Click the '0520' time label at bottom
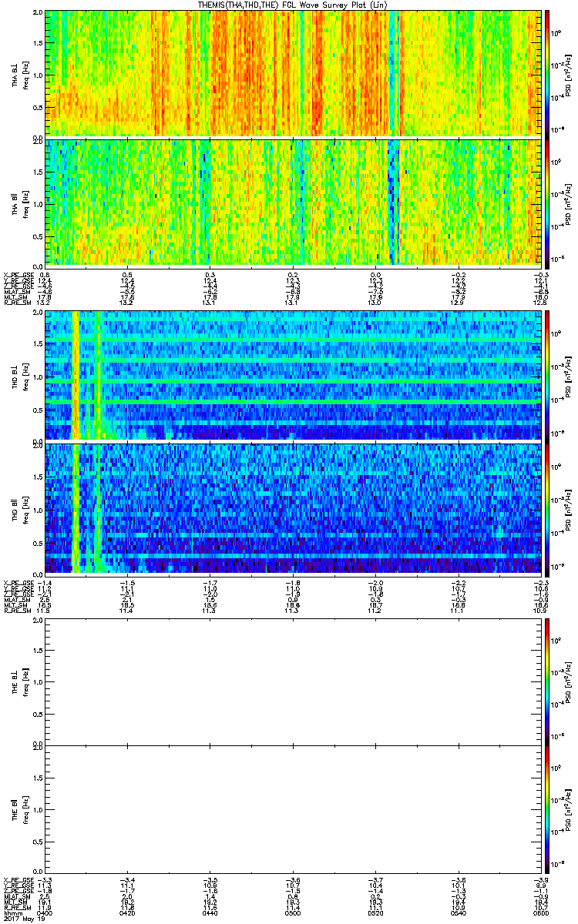The height and width of the screenshot is (924, 578). pos(375,912)
